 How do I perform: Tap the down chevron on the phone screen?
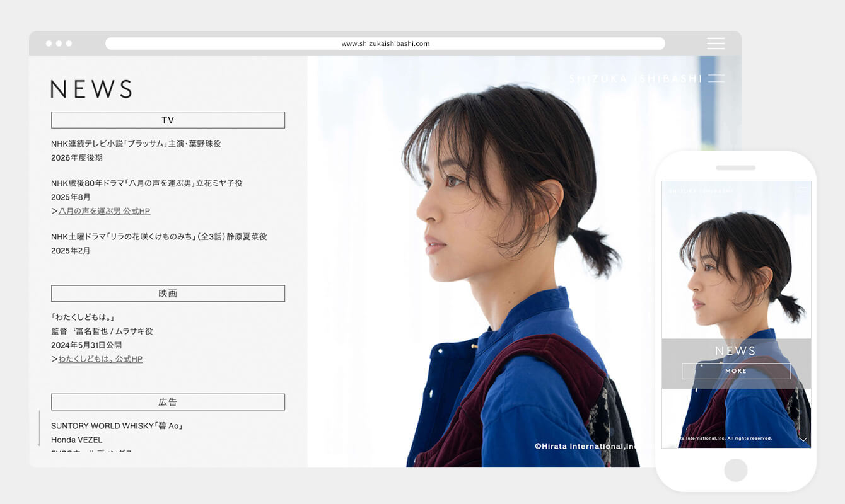coord(803,439)
